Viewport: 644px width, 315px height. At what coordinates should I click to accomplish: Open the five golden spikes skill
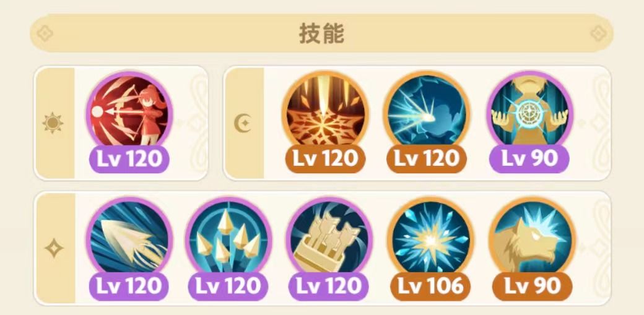click(x=228, y=240)
